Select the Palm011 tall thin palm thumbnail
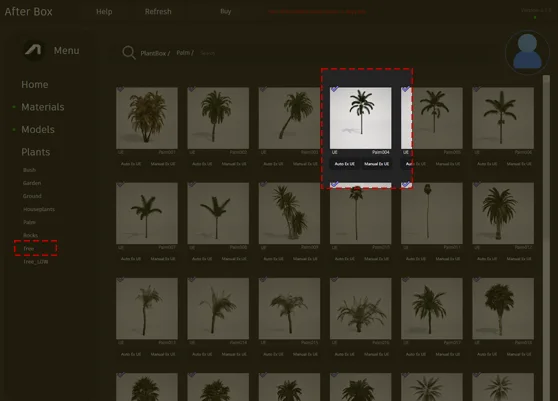Image resolution: width=558 pixels, height=401 pixels. tap(432, 213)
